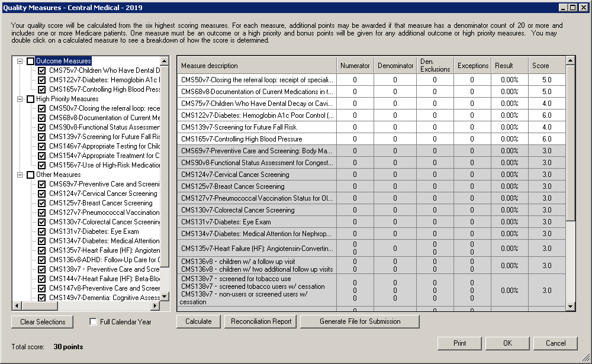592x364 pixels.
Task: Click Generate File for Submission
Action: tap(359, 321)
